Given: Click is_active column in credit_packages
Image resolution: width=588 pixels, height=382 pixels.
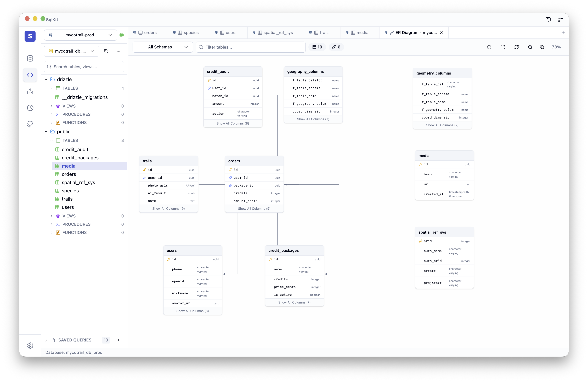Looking at the screenshot, I should tap(294, 295).
